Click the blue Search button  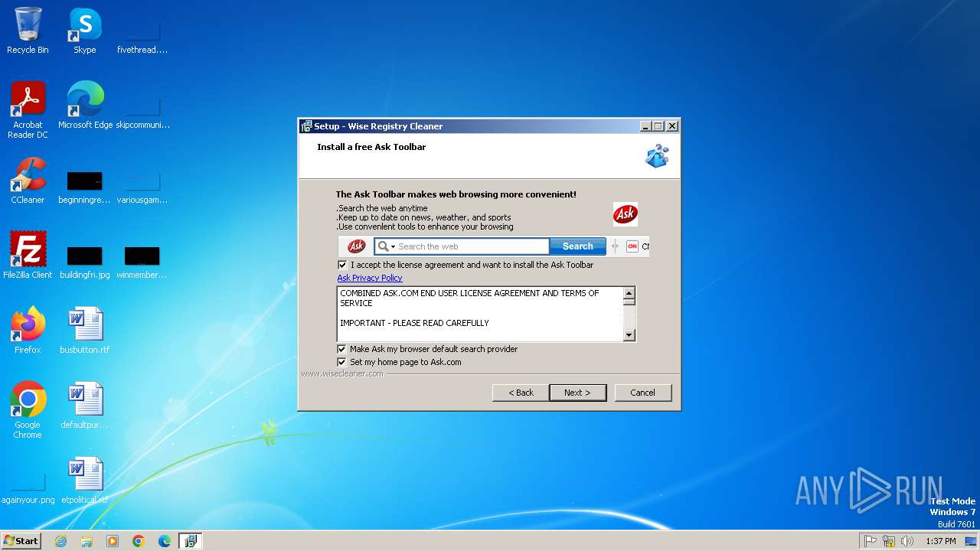578,246
